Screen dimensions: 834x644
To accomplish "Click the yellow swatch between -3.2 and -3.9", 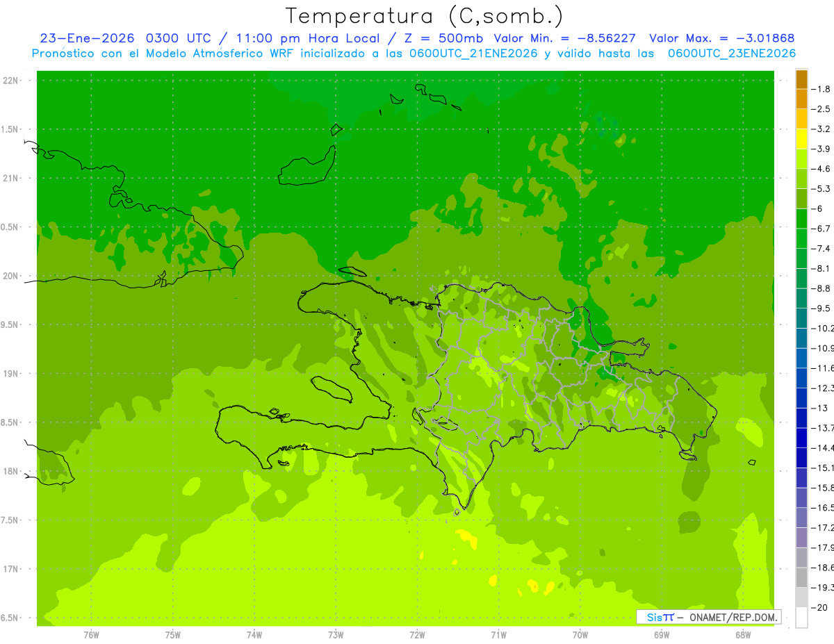I will [x=801, y=139].
